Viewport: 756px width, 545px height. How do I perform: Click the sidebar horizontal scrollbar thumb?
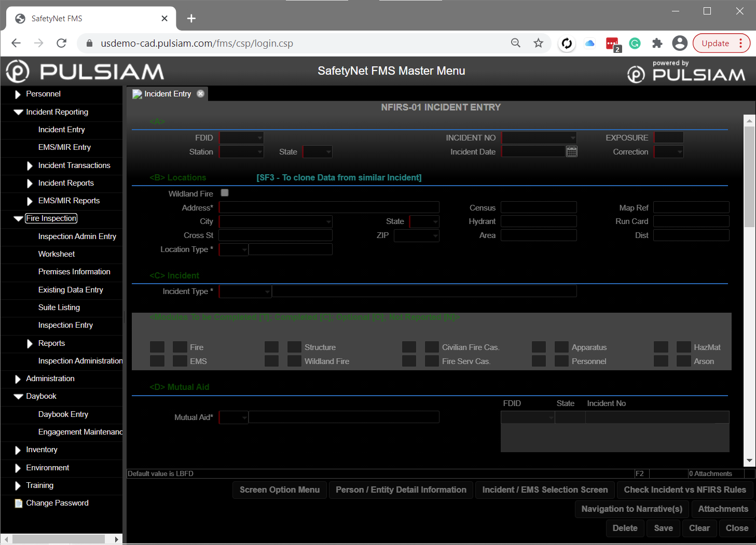pyautogui.click(x=59, y=539)
